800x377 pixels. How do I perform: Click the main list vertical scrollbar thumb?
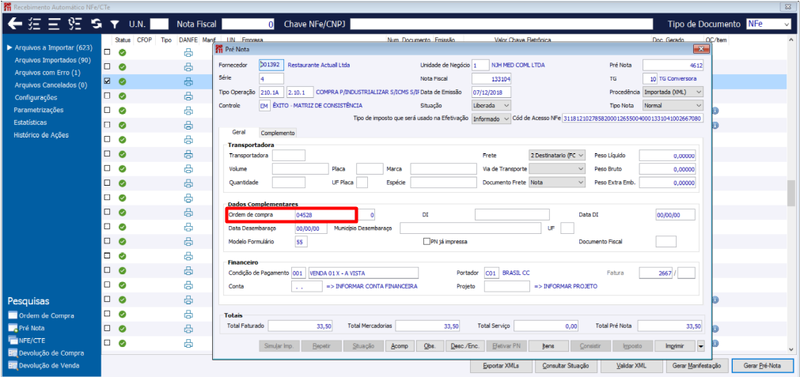pos(791,193)
